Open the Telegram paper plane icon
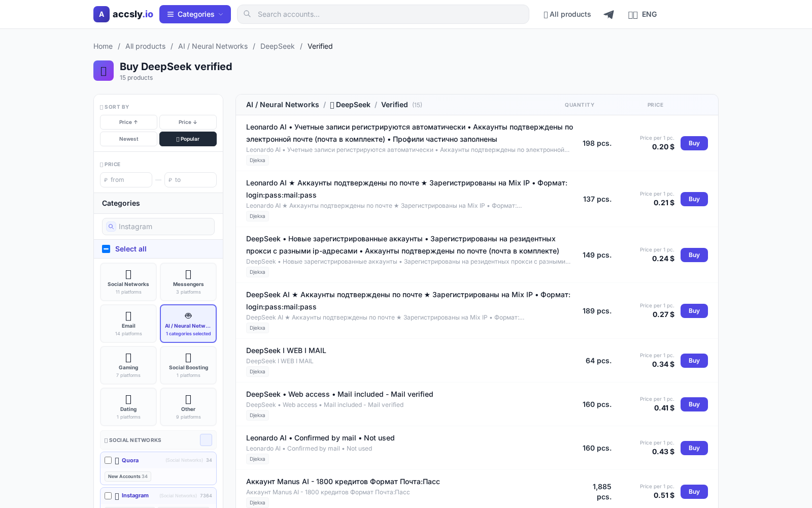The height and width of the screenshot is (508, 812). [x=608, y=14]
